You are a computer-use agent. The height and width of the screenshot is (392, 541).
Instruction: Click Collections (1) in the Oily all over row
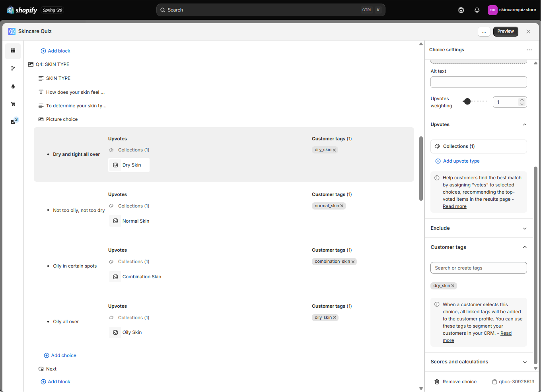(x=129, y=318)
